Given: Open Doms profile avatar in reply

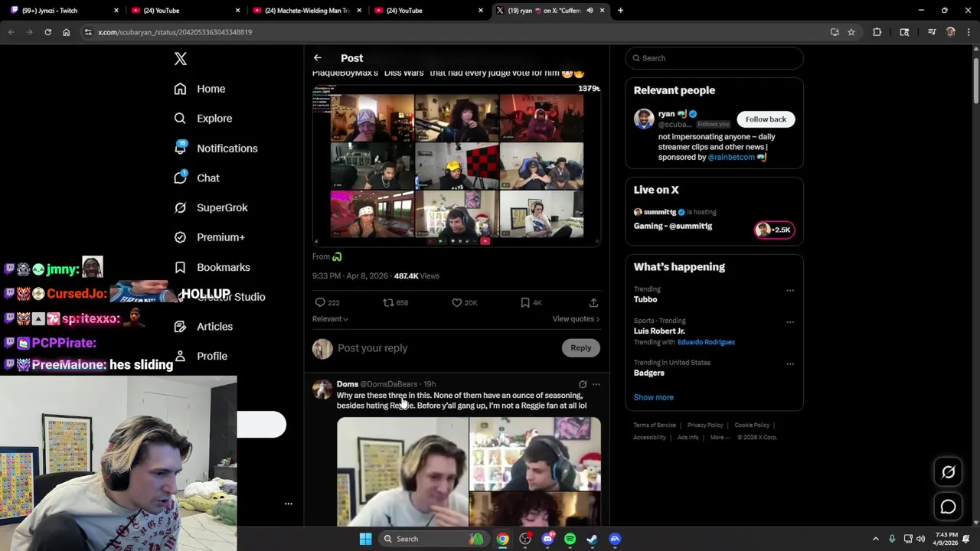Looking at the screenshot, I should click(x=322, y=390).
